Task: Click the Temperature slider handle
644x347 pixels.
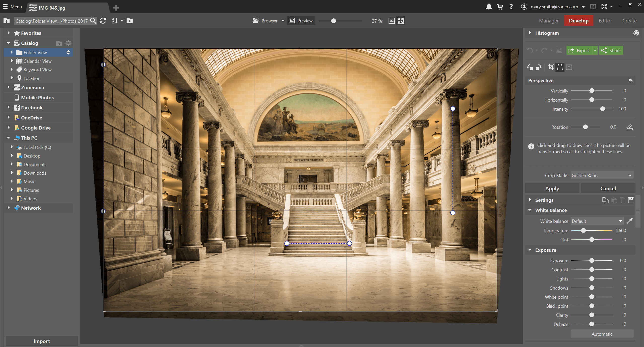Action: point(583,231)
